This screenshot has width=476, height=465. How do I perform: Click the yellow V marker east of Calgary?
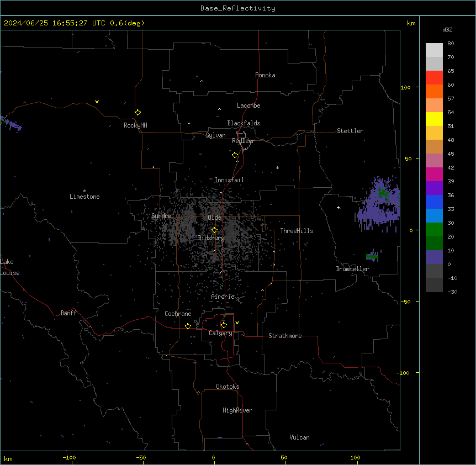click(237, 323)
